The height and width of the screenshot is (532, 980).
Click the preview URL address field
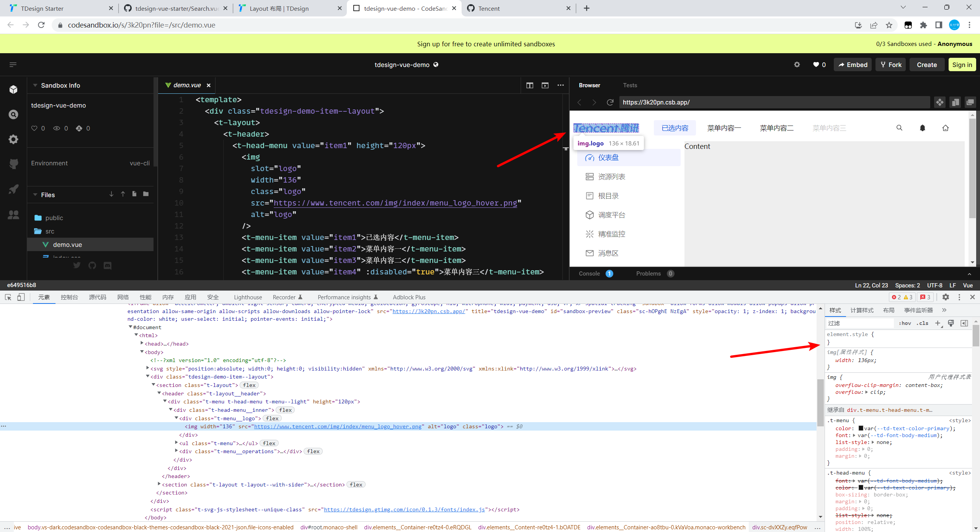click(774, 102)
